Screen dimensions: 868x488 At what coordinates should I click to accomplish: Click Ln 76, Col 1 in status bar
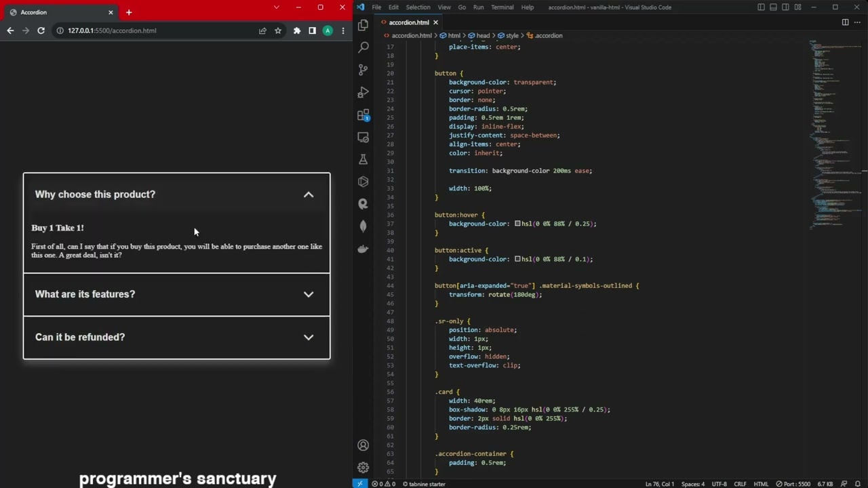coord(660,484)
